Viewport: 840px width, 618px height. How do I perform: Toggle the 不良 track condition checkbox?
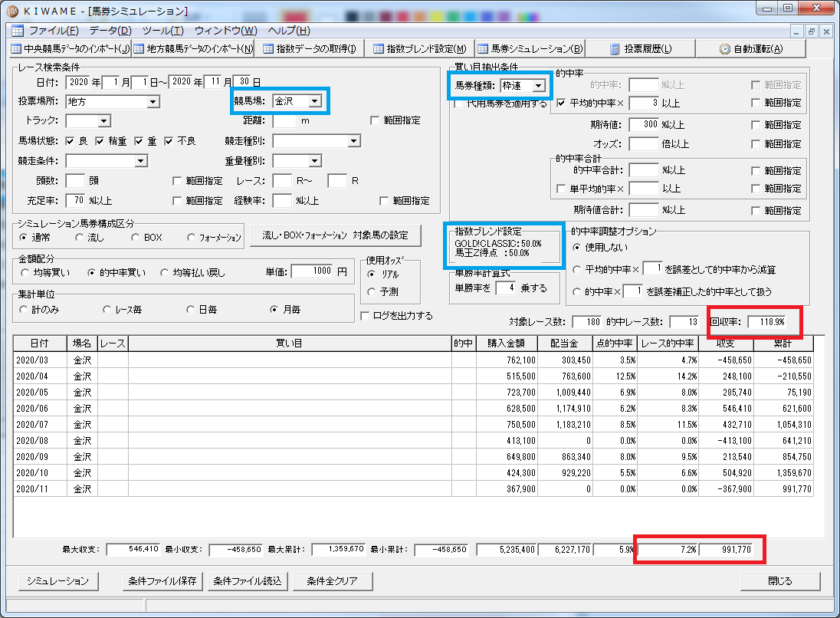coord(169,141)
